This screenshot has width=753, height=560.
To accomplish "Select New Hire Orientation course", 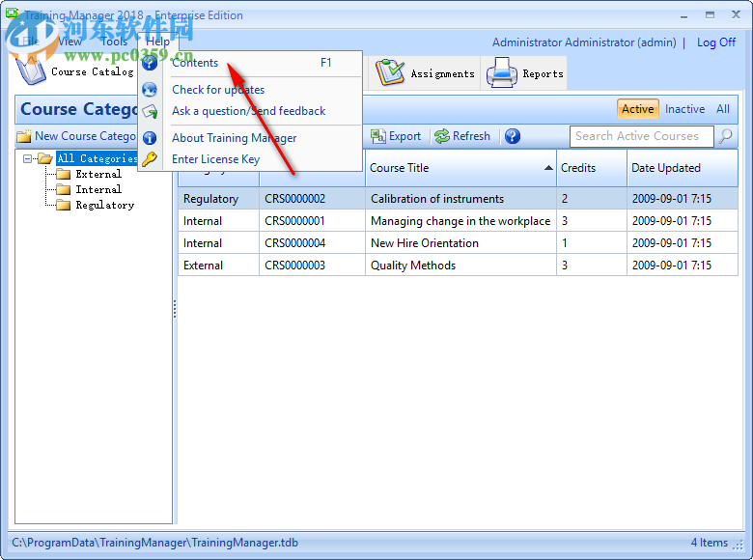I will point(458,243).
